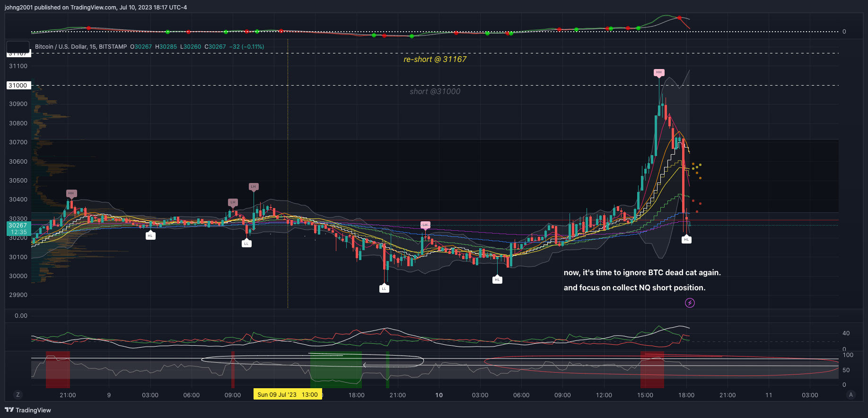Click the LL label below the 09:00 candles
Image resolution: width=868 pixels, height=418 pixels.
click(246, 244)
